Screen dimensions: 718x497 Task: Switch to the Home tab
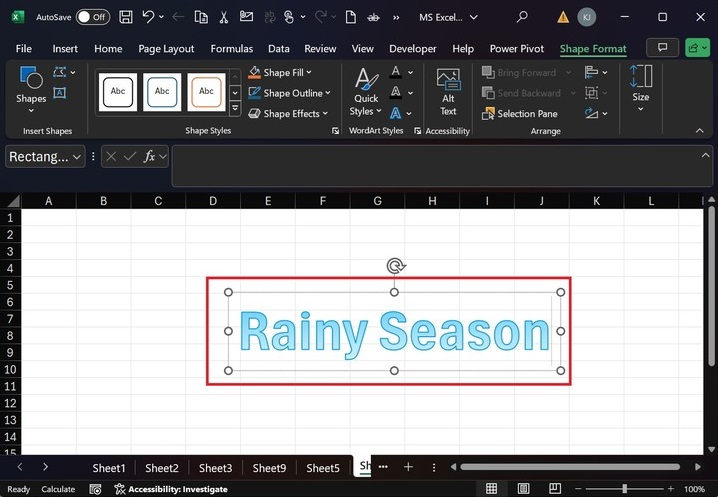coord(108,49)
